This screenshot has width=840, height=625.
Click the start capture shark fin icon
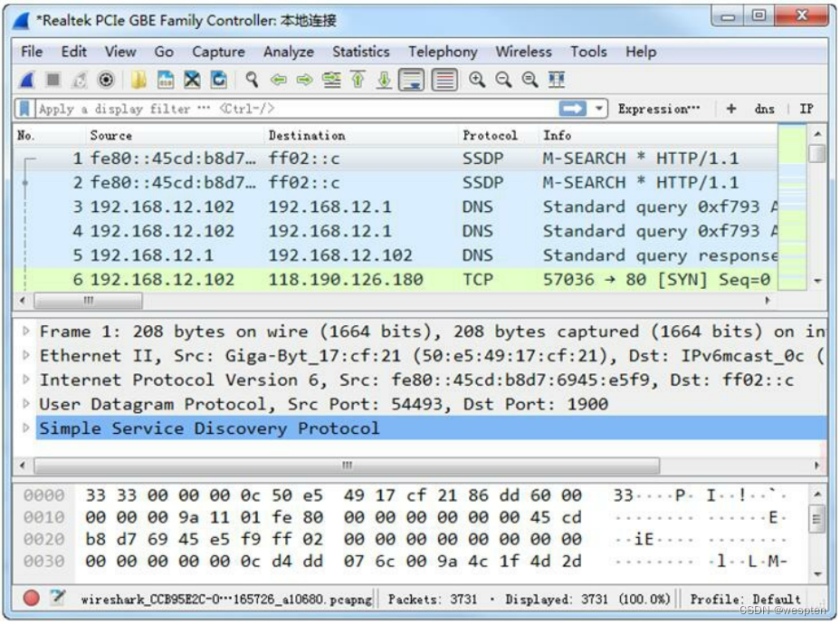point(27,80)
